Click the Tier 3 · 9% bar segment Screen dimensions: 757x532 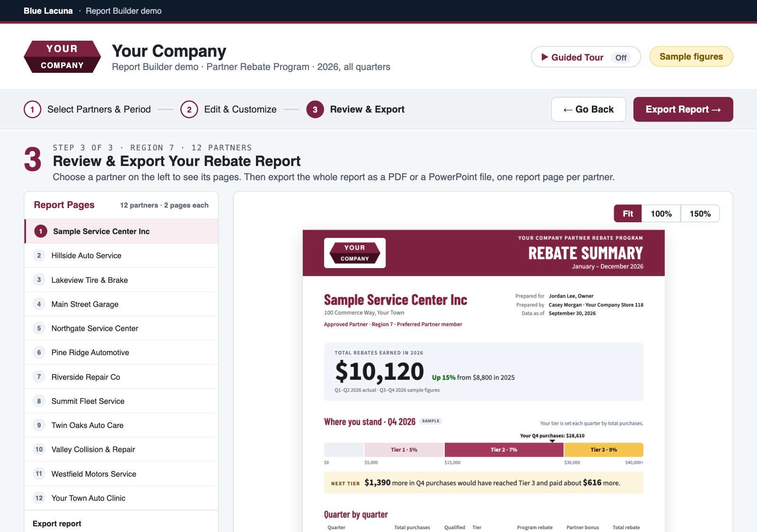pyautogui.click(x=604, y=450)
